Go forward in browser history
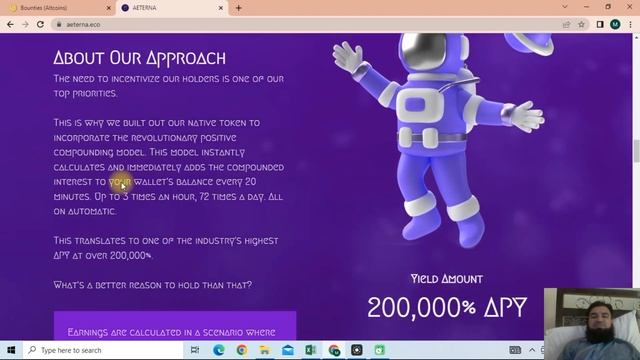This screenshot has width=640, height=360. [25, 24]
